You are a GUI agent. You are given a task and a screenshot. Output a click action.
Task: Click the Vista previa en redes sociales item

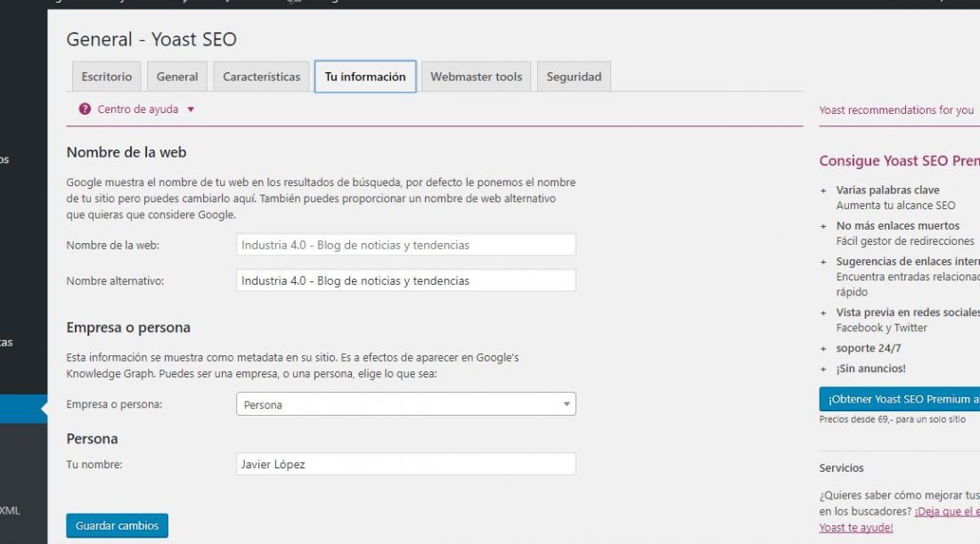(908, 313)
